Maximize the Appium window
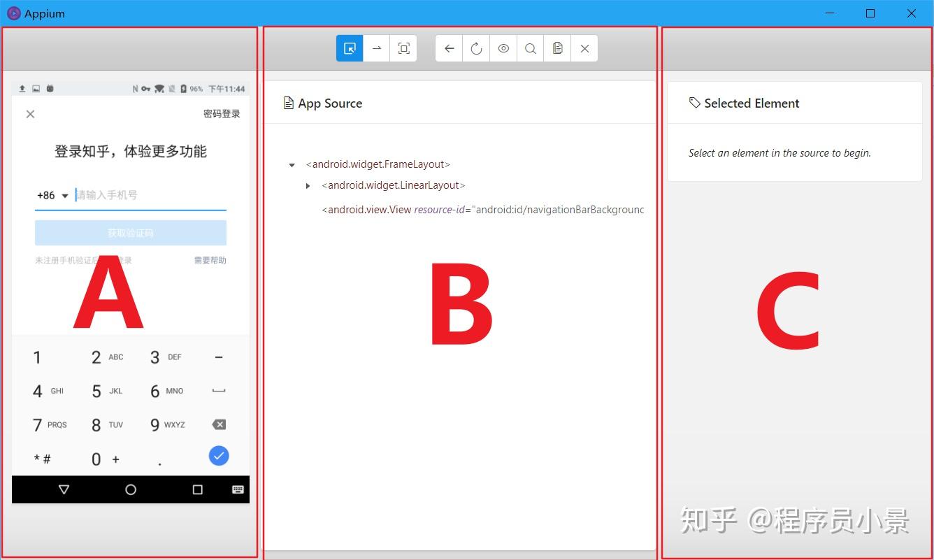 point(870,13)
